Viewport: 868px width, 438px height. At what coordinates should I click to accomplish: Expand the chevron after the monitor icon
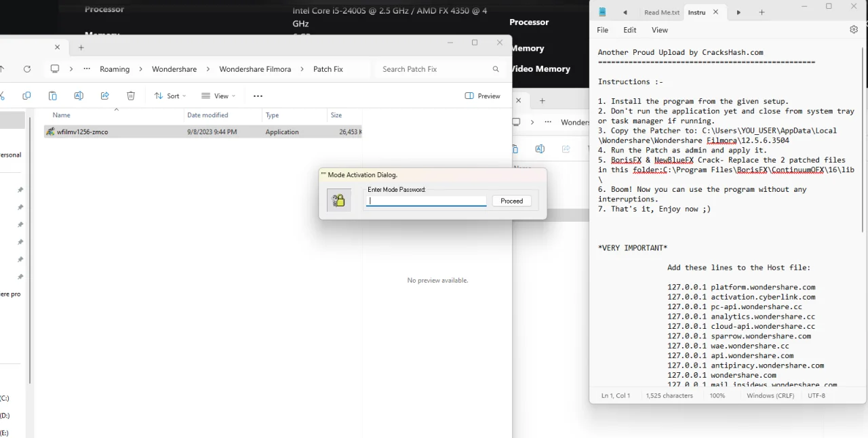[x=71, y=69]
